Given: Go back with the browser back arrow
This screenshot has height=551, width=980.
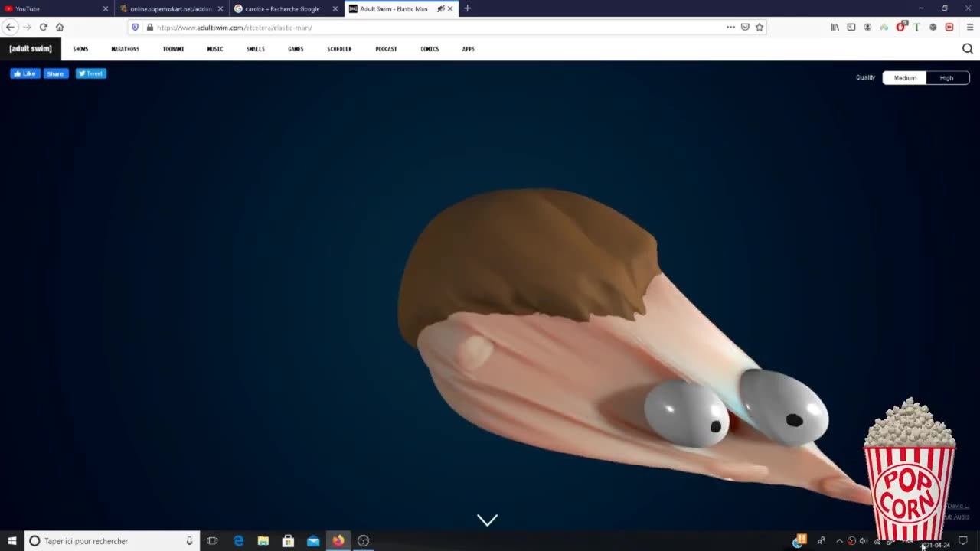Looking at the screenshot, I should [x=10, y=27].
